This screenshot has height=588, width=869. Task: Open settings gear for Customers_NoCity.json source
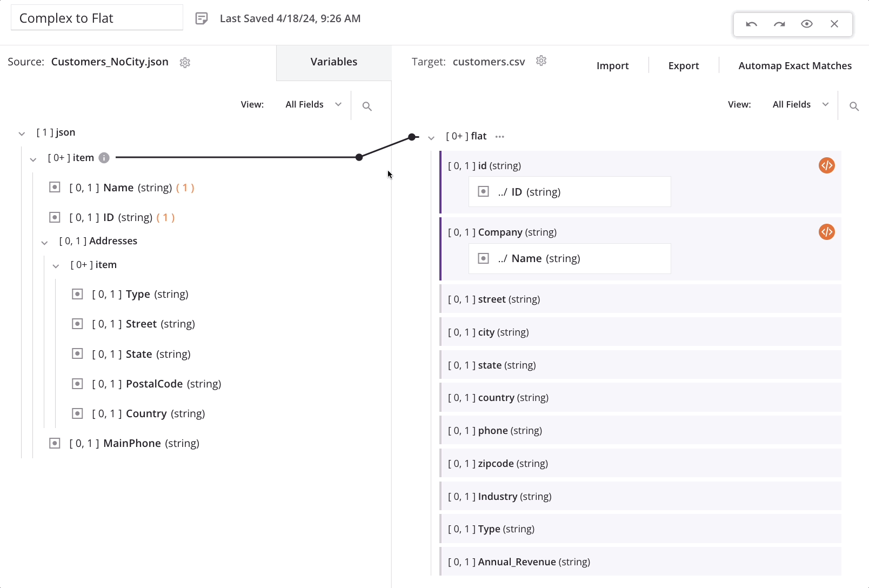pos(185,63)
